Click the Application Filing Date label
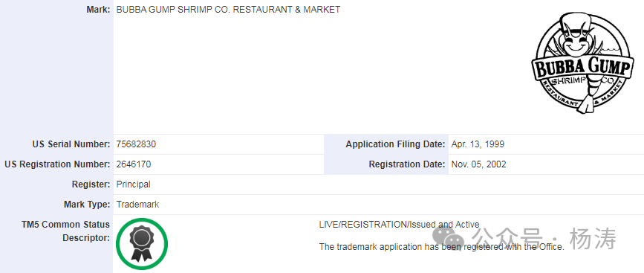The height and width of the screenshot is (273, 644). coord(395,144)
